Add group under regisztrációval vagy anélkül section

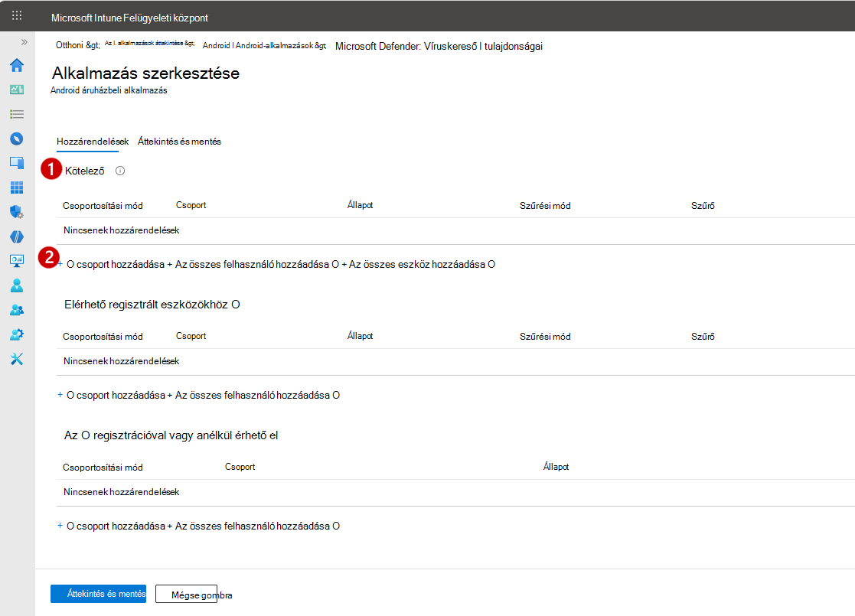111,526
